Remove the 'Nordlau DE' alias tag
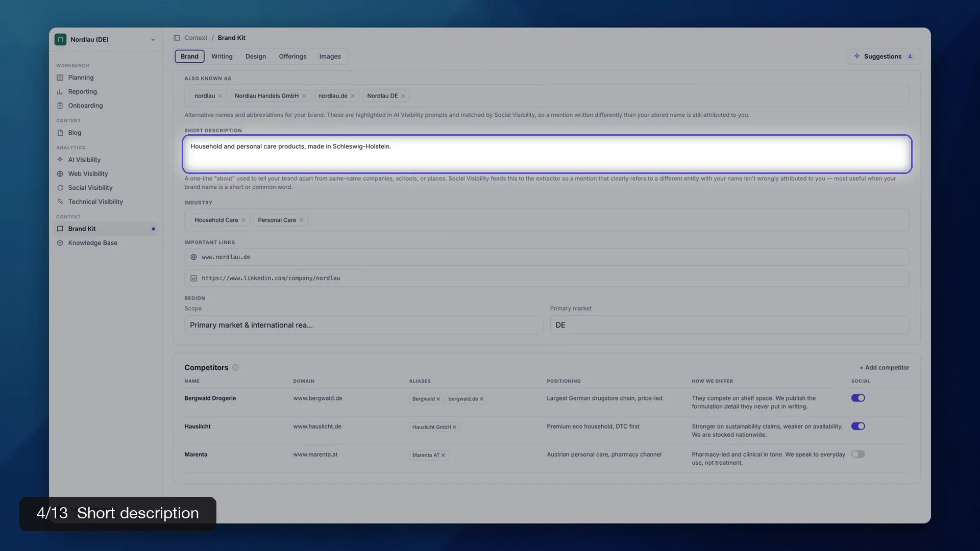This screenshot has height=551, width=980. tap(403, 96)
